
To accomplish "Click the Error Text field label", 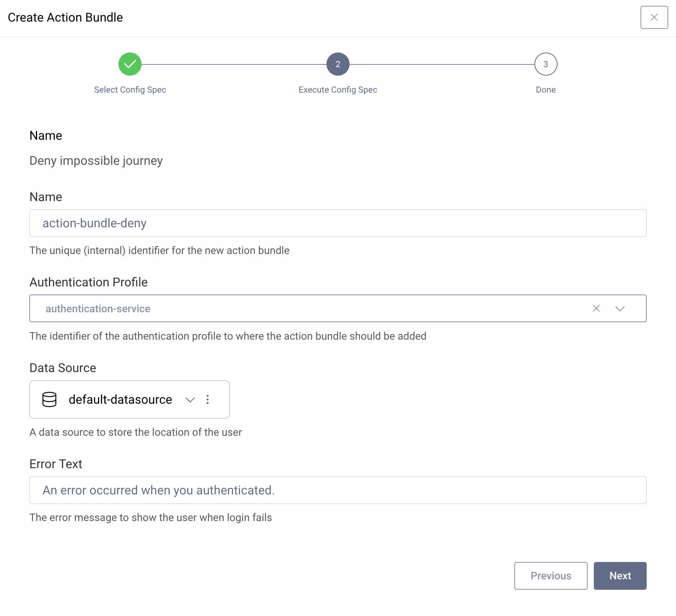I will point(56,464).
